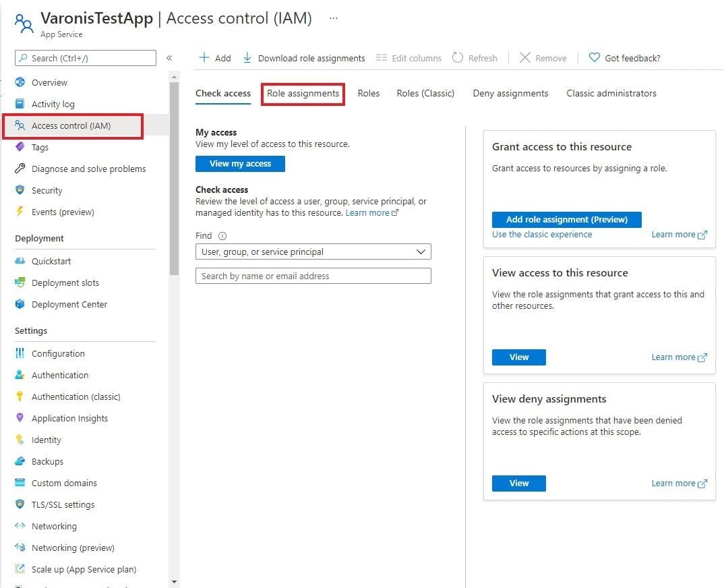Open the Classic administrators tab
This screenshot has width=724, height=588.
(611, 93)
